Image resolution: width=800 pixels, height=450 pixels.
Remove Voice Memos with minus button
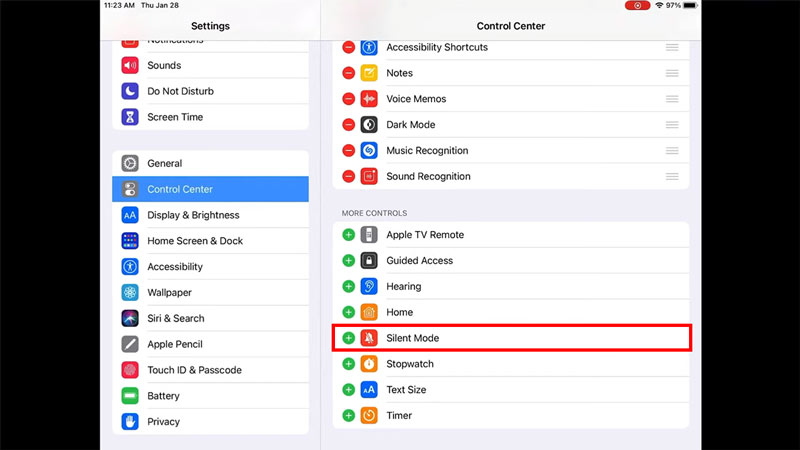tap(348, 98)
